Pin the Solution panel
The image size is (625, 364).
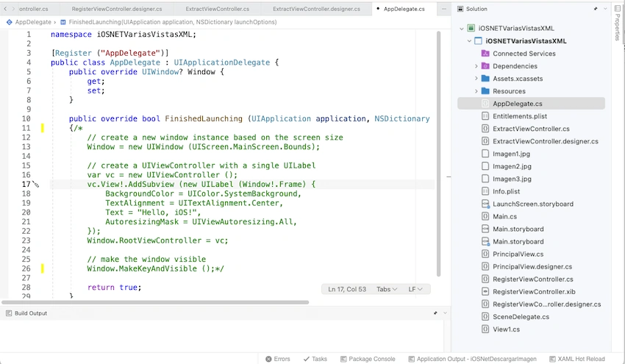point(596,9)
